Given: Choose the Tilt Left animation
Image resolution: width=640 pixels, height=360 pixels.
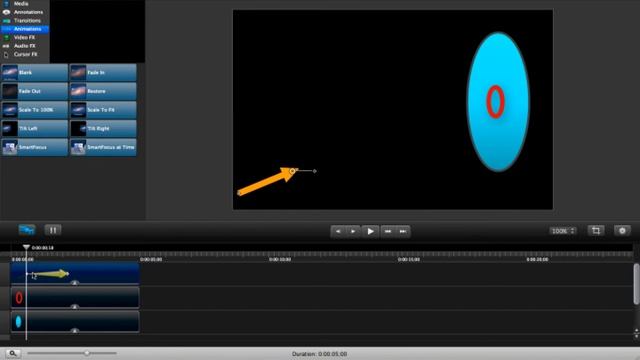Looking at the screenshot, I should coord(35,129).
